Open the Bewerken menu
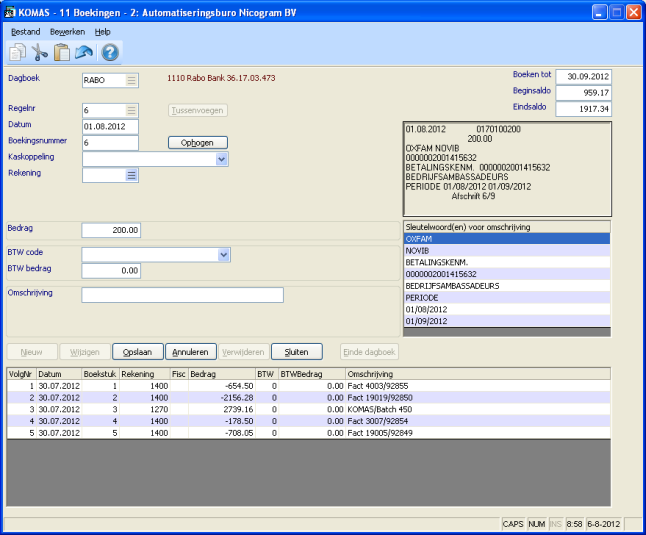The height and width of the screenshot is (535, 646). (x=67, y=32)
